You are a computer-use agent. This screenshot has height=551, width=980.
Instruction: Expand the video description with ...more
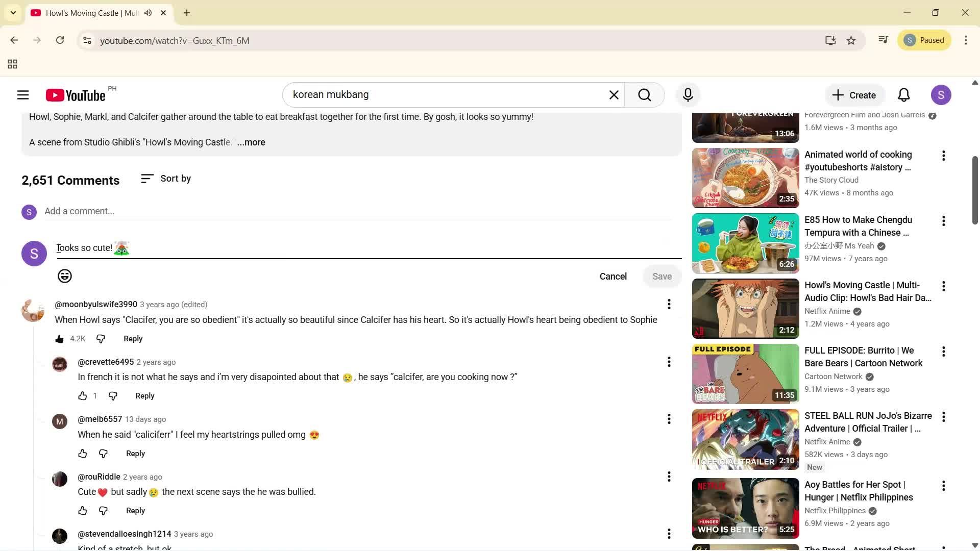pos(251,142)
